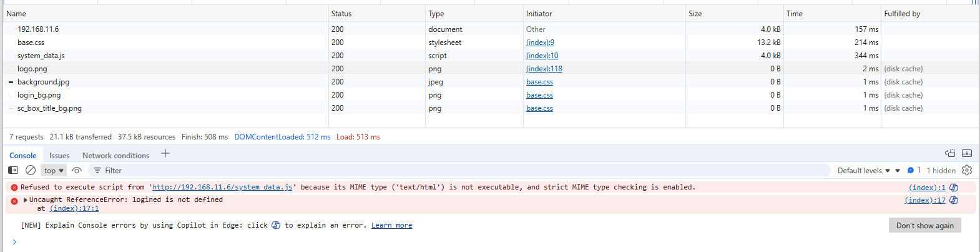The image size is (980, 252).
Task: Click the undock quick view icon
Action: [x=950, y=153]
